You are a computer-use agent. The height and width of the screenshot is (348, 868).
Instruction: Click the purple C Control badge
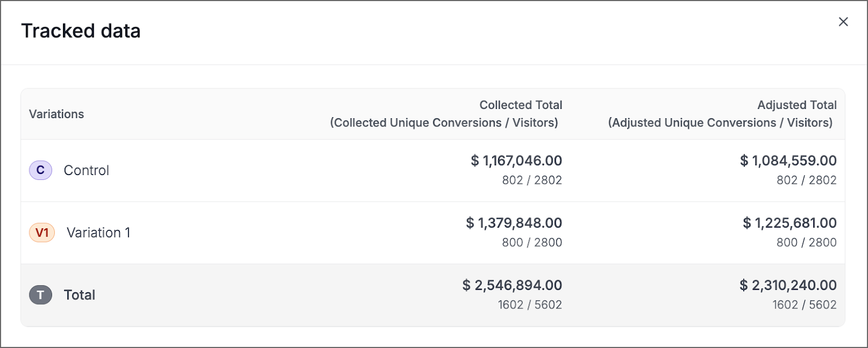[x=40, y=170]
